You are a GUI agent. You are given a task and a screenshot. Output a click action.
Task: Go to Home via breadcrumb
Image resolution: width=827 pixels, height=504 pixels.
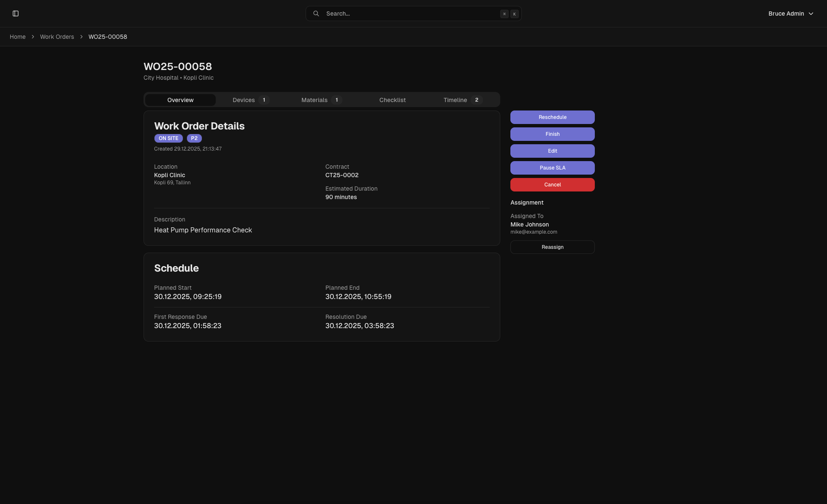17,37
